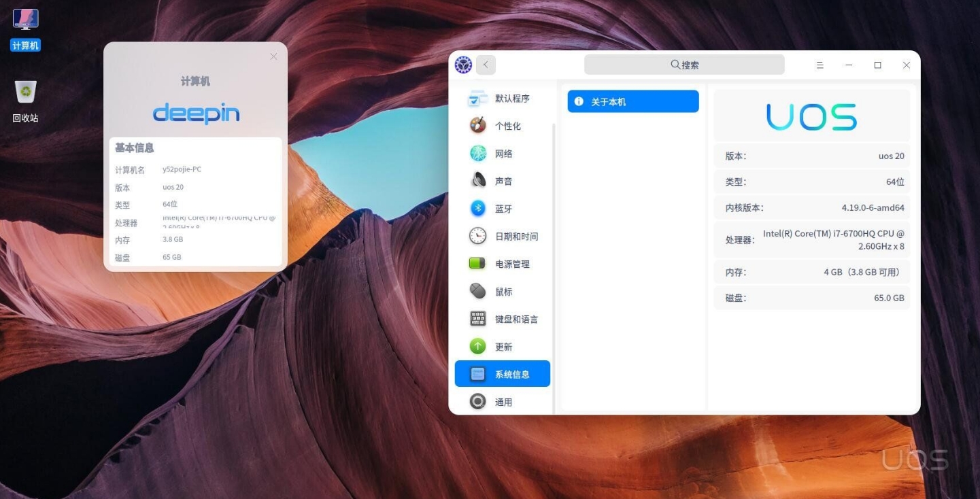This screenshot has width=980, height=499.
Task: Click the Update arrow icon
Action: pos(478,347)
